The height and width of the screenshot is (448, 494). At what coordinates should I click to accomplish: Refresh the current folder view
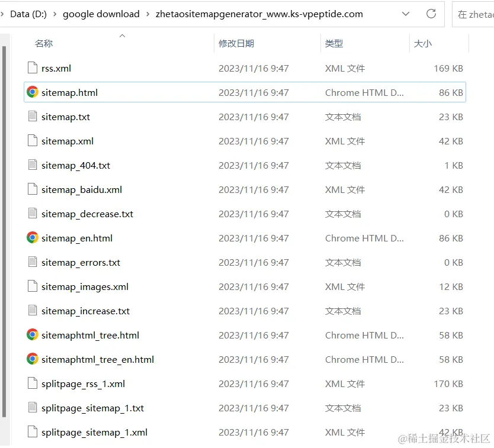click(x=431, y=14)
